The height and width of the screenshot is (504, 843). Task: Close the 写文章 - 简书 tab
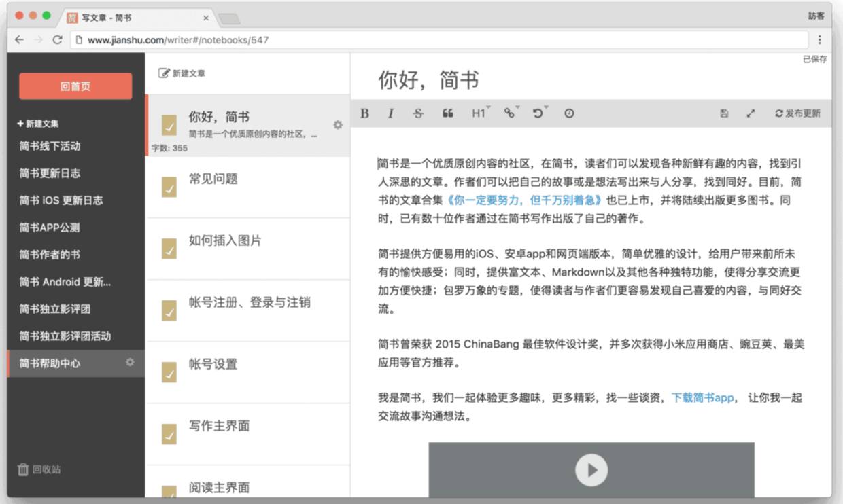coord(206,18)
